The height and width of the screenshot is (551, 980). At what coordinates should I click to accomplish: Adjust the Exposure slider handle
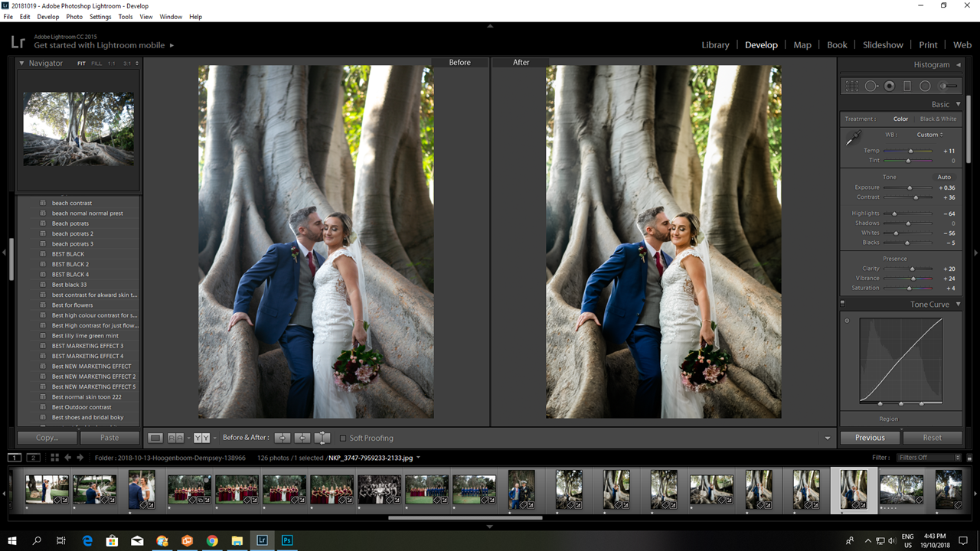tap(910, 187)
